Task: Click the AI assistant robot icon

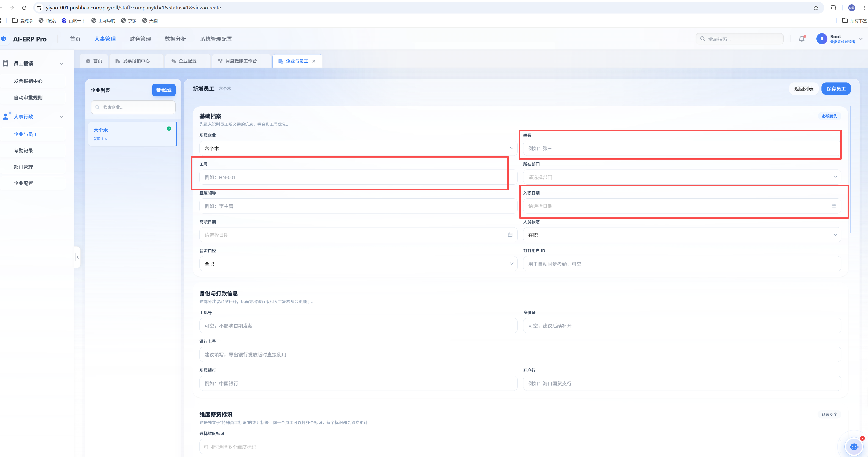Action: (854, 446)
